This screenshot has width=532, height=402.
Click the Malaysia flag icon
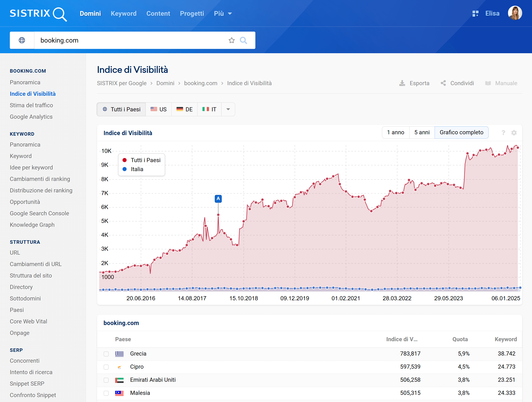tap(119, 393)
